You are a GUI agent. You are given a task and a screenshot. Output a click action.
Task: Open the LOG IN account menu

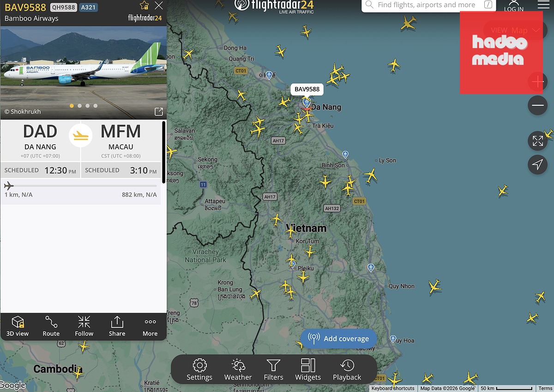[x=514, y=6]
